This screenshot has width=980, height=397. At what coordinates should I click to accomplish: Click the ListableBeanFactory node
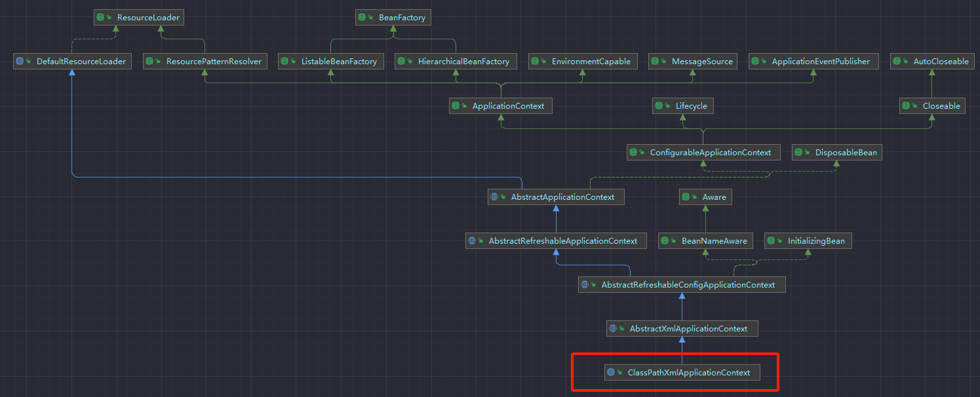point(330,62)
